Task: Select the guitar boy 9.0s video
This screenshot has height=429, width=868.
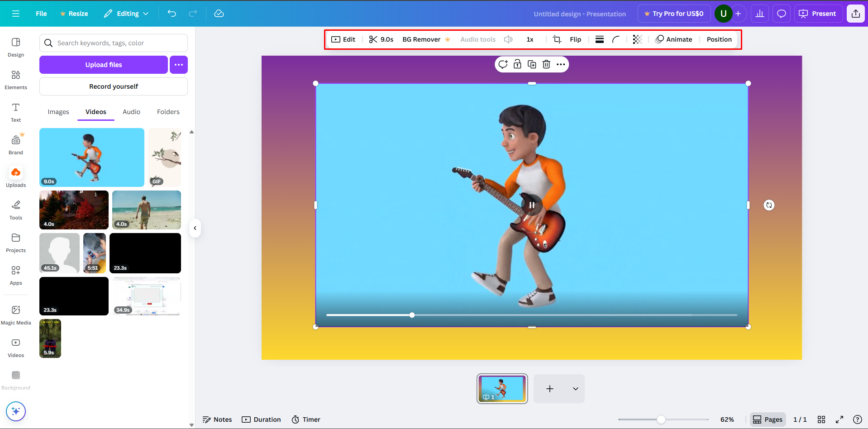Action: 92,157
